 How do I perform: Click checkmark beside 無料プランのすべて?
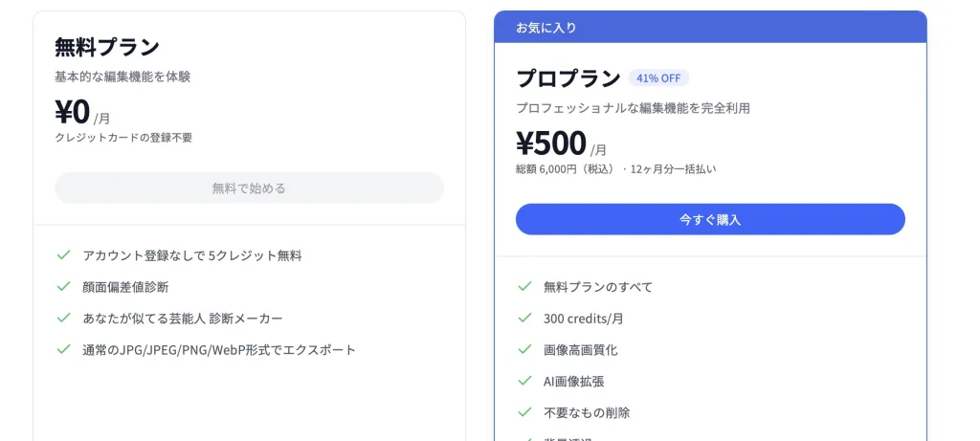click(525, 287)
